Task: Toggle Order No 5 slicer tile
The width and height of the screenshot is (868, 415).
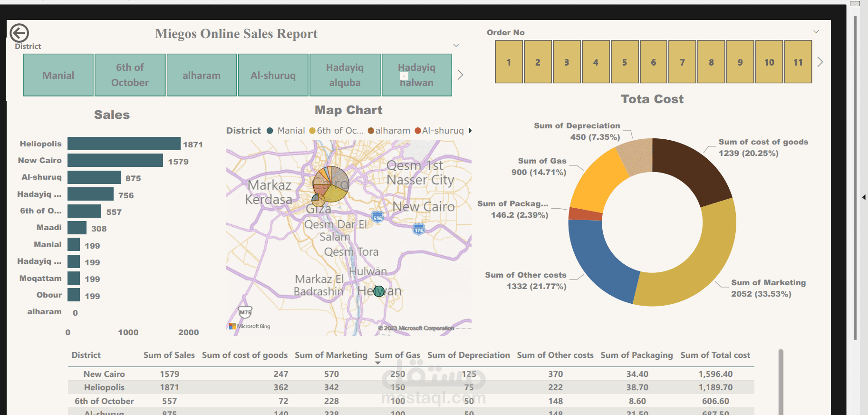Action: point(625,62)
